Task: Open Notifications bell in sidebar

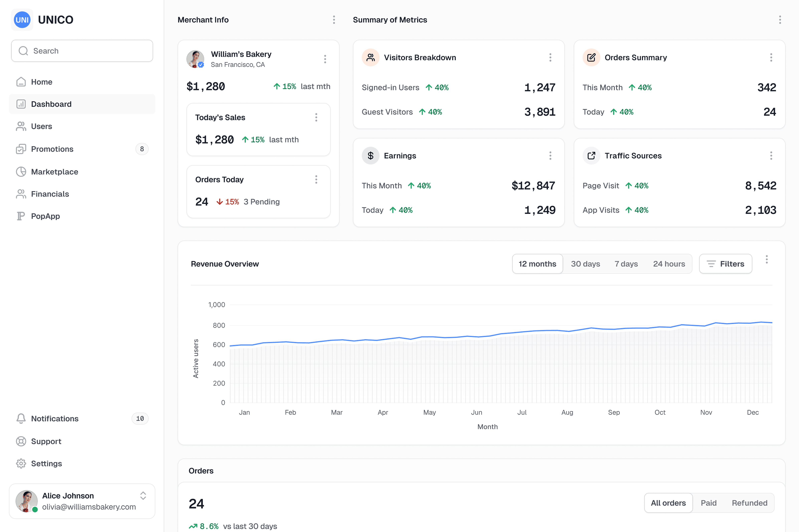Action: (21, 418)
